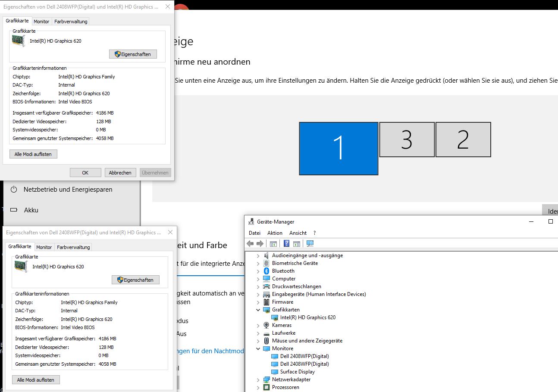
Task: Expand the Bluetooth category chevron
Action: (x=258, y=271)
